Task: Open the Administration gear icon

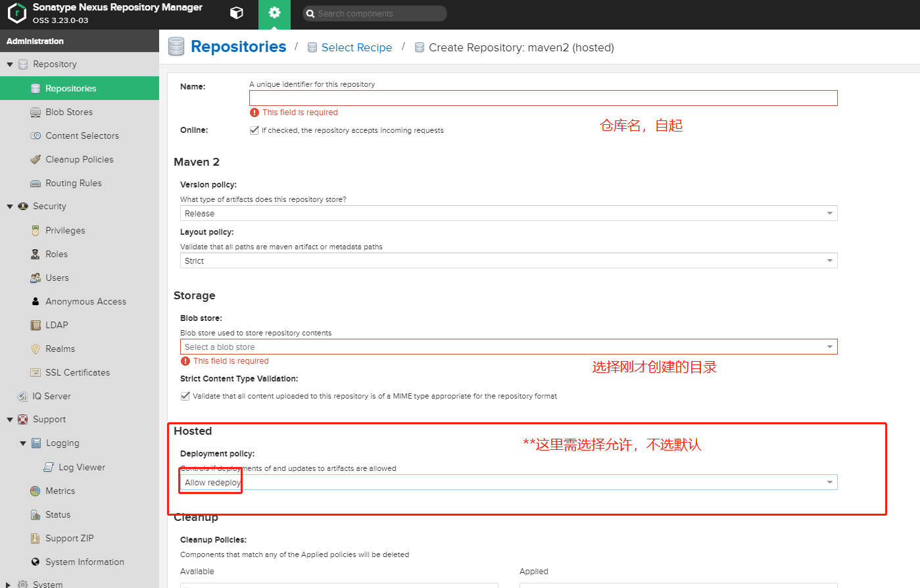Action: tap(274, 13)
